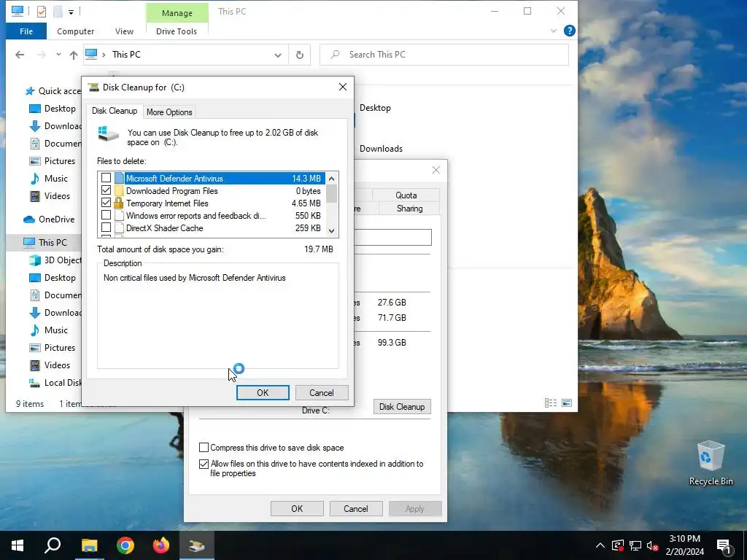Screen dimensions: 747x560
Task: Uncheck Temporary Internet Files checkbox
Action: [x=107, y=203]
